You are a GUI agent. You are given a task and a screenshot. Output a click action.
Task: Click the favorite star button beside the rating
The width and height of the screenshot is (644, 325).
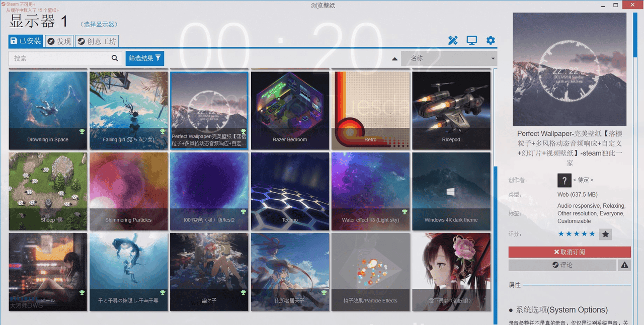point(606,234)
